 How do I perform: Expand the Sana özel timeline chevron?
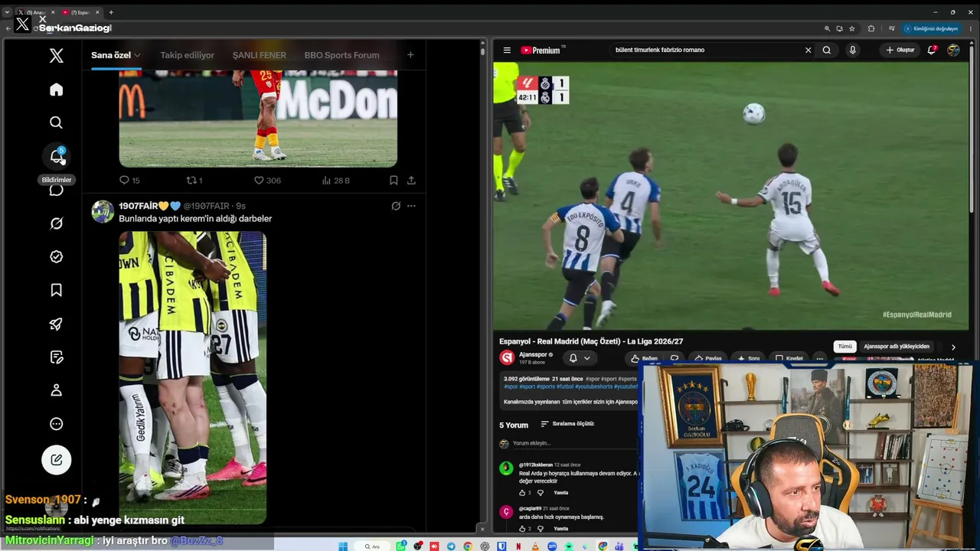[x=137, y=55]
